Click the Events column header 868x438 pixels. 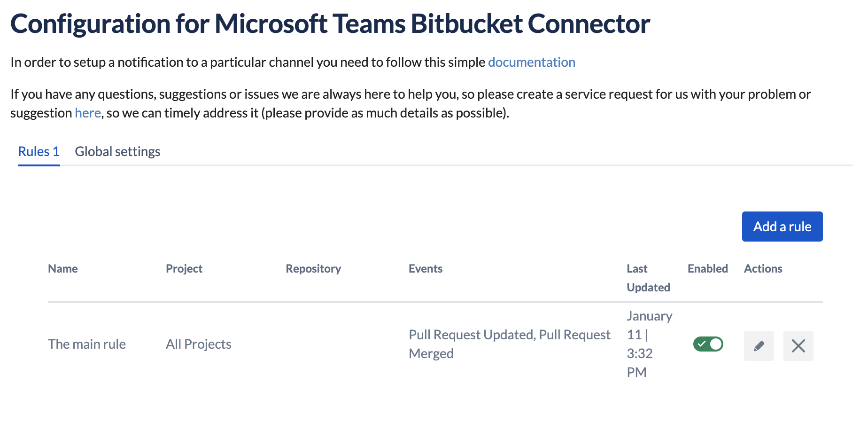tap(425, 268)
